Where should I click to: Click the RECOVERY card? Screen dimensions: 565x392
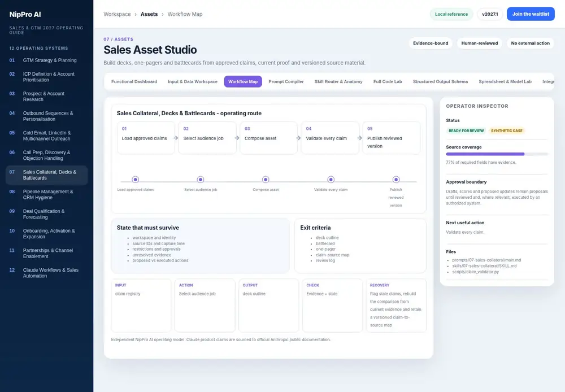coord(396,305)
